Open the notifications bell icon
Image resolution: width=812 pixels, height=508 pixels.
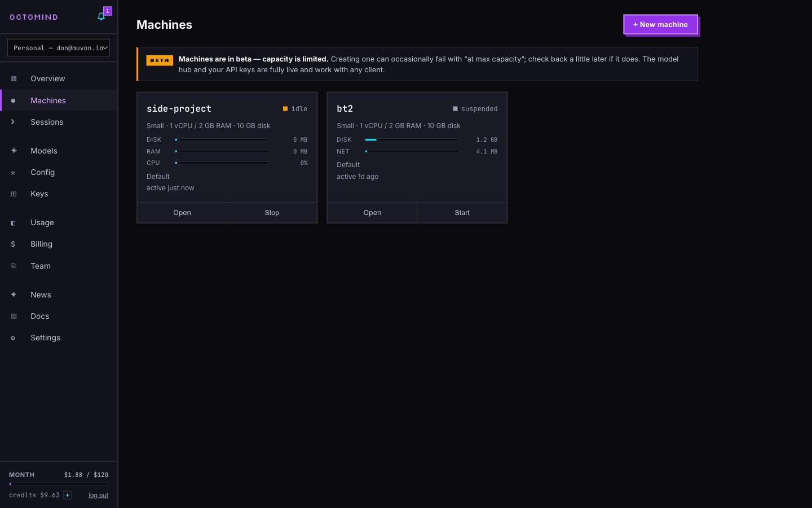(x=101, y=16)
